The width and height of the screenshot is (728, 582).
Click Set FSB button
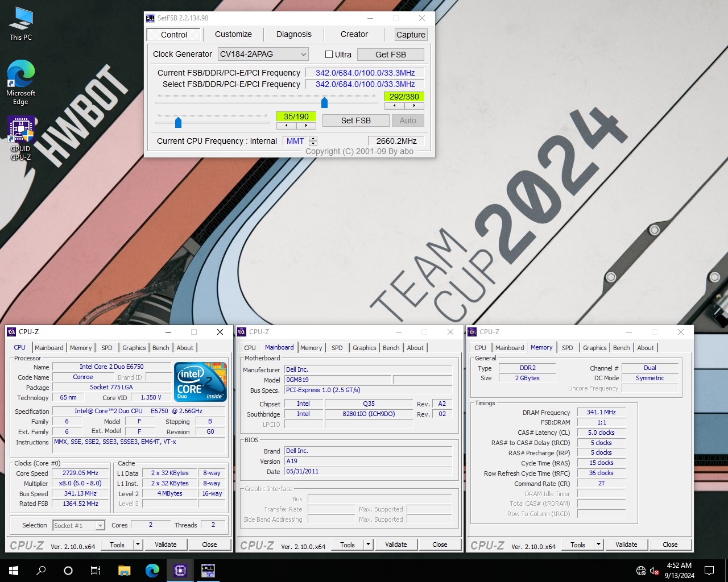click(356, 120)
